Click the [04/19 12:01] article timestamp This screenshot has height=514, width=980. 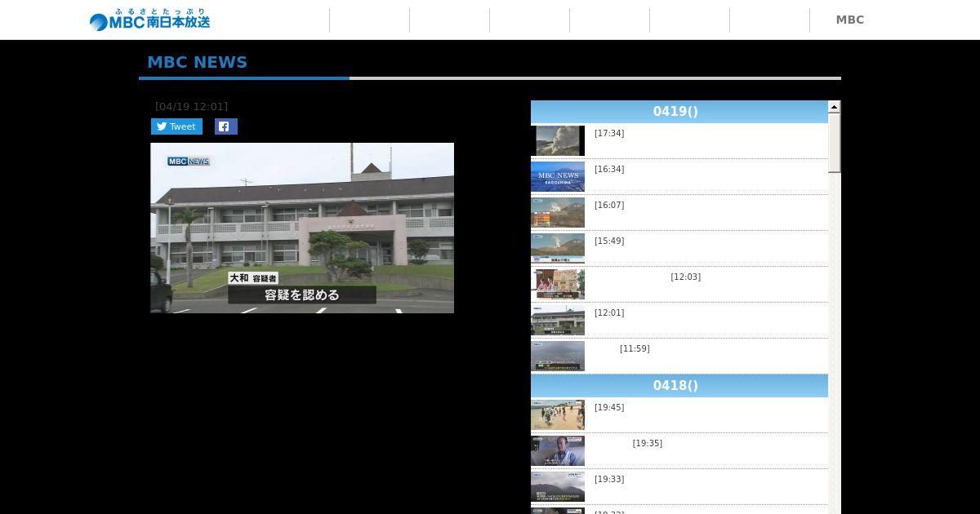pyautogui.click(x=191, y=106)
